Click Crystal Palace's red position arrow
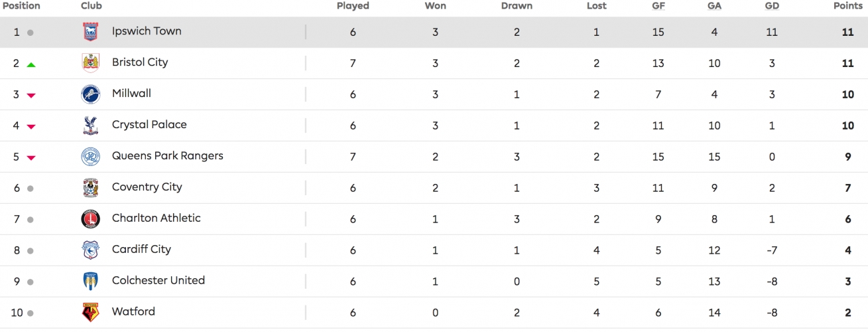Screen dimensions: 868x332 pos(31,127)
